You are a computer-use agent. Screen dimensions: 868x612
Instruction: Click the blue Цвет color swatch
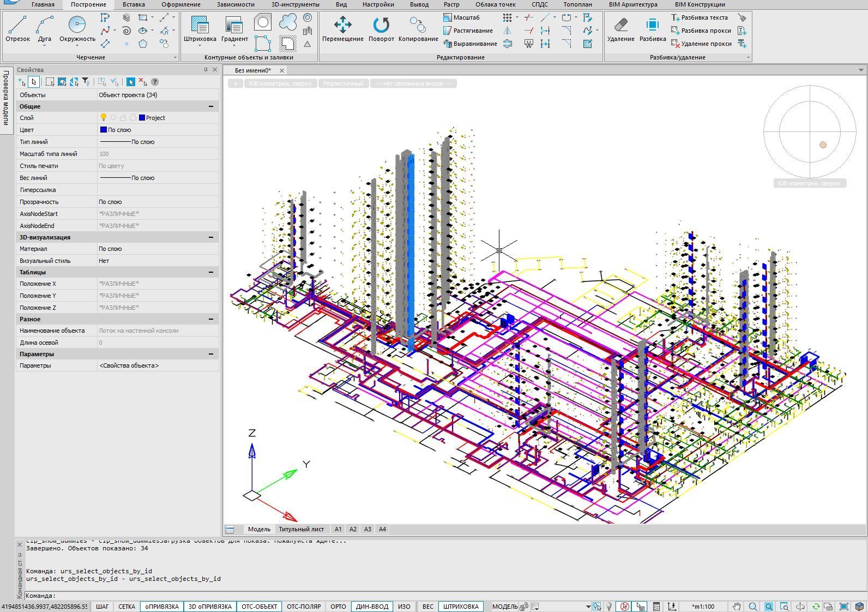104,130
